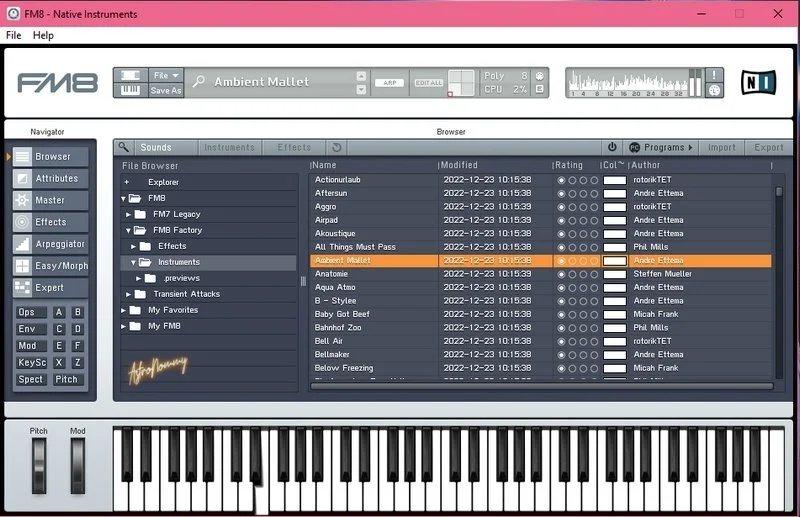Expand the .previews folder
800x517 pixels.
tap(139, 279)
